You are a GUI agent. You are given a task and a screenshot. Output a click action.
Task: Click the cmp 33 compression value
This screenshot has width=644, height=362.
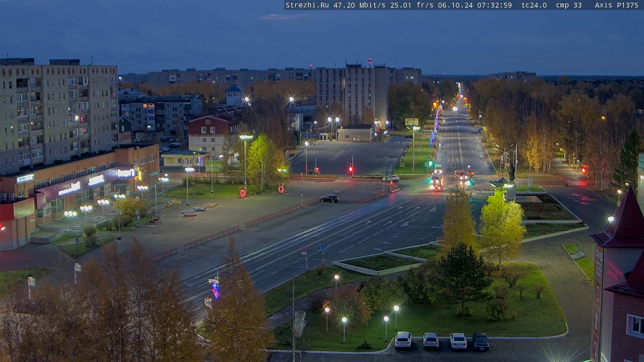[569, 5]
